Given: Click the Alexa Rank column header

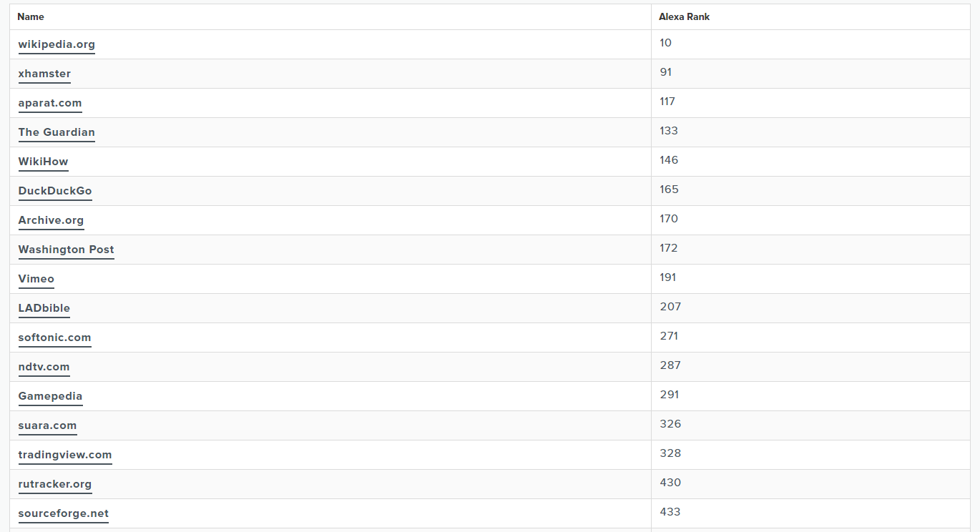Looking at the screenshot, I should coord(685,16).
